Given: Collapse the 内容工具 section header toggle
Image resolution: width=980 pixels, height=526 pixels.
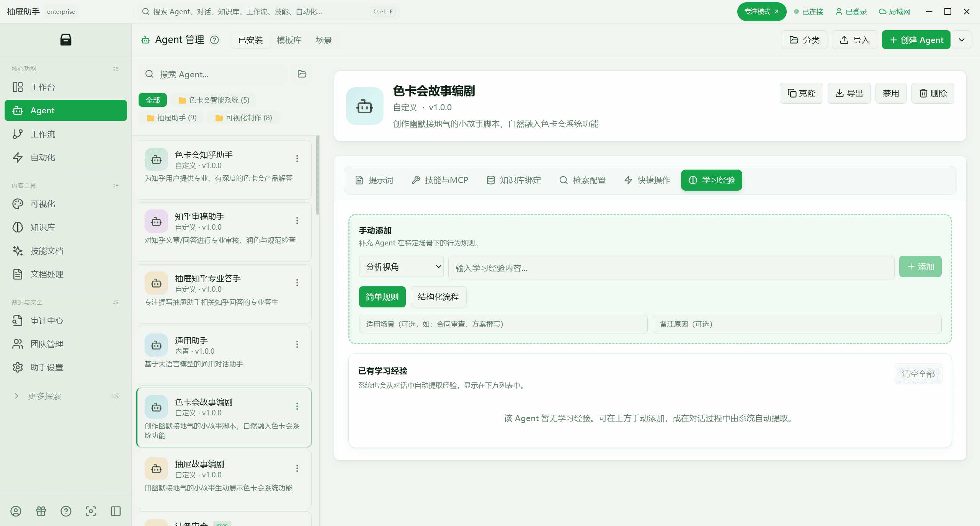Looking at the screenshot, I should point(116,185).
